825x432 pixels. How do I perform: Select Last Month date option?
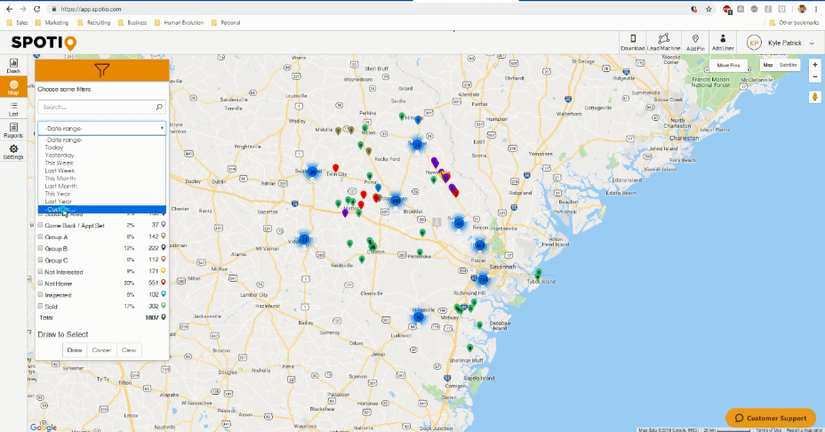coord(102,186)
